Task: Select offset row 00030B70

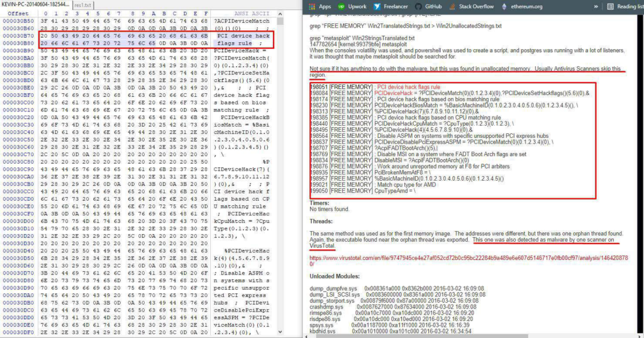Action: tap(18, 36)
